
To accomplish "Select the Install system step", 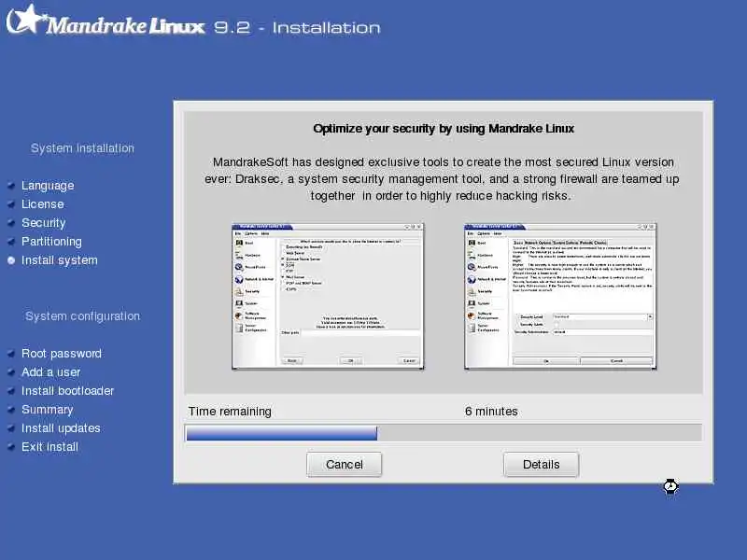I will pyautogui.click(x=60, y=260).
